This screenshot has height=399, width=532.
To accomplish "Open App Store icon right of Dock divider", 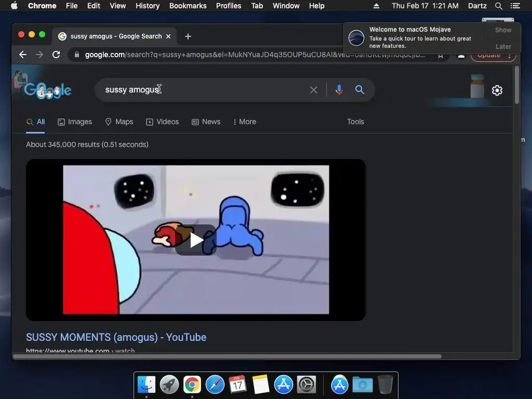I will point(340,385).
